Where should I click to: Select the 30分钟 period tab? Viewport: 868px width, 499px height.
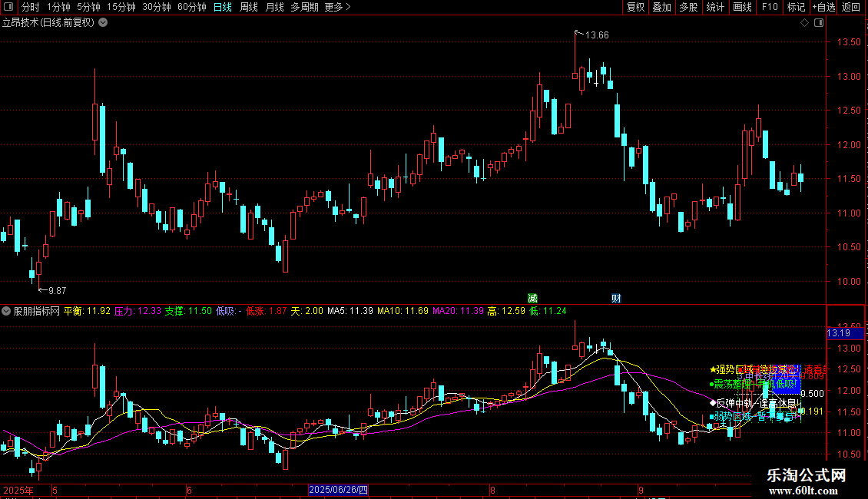tap(157, 7)
